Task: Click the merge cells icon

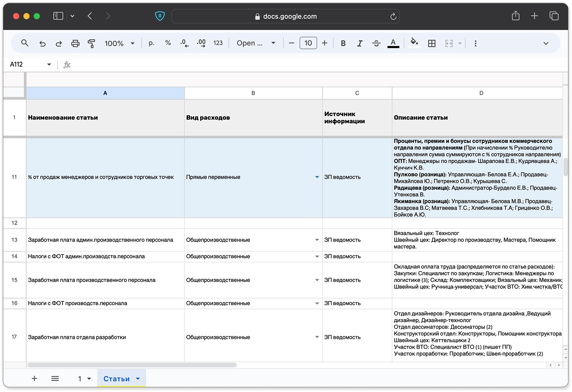Action: click(449, 44)
